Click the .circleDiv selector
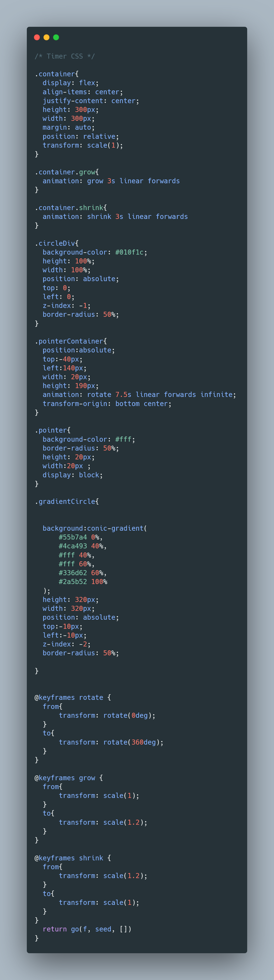274x980 pixels. 56,244
